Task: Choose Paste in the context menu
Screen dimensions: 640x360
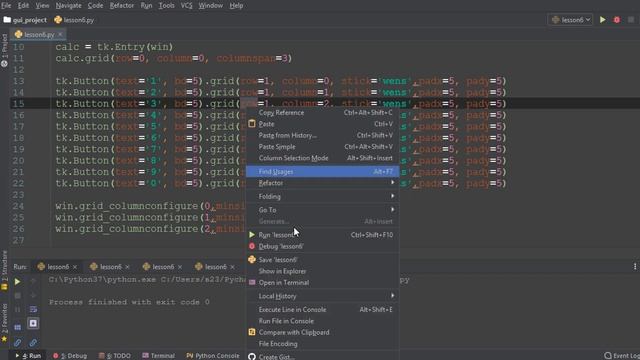Action: point(322,124)
